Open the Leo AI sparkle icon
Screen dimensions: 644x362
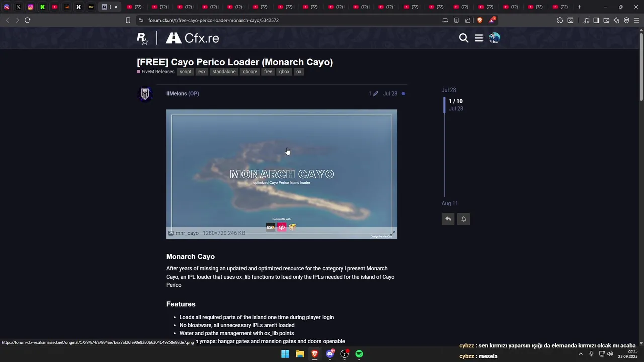coord(616,20)
